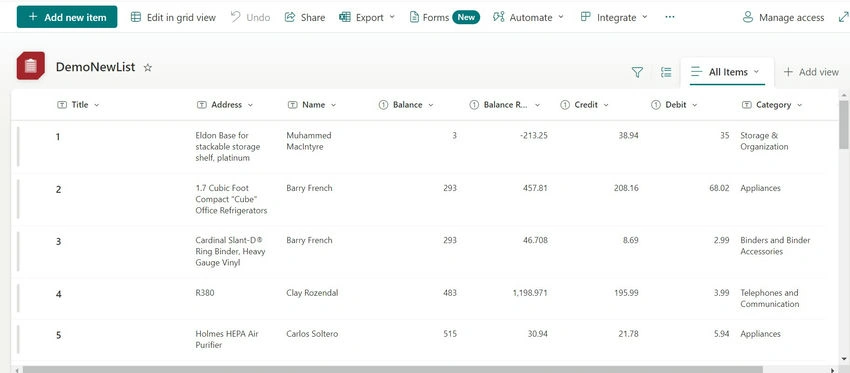Click Barry French in row 3
Image resolution: width=850 pixels, height=373 pixels.
(309, 240)
